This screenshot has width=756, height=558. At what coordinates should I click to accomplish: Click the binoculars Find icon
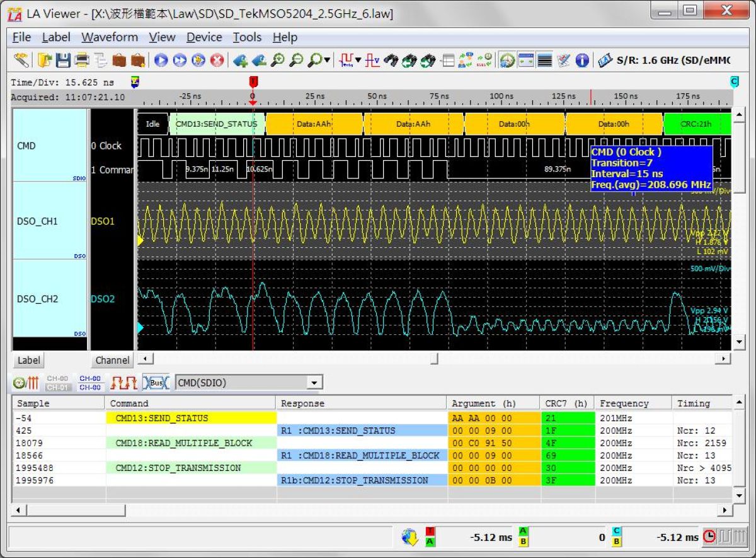coord(391,61)
